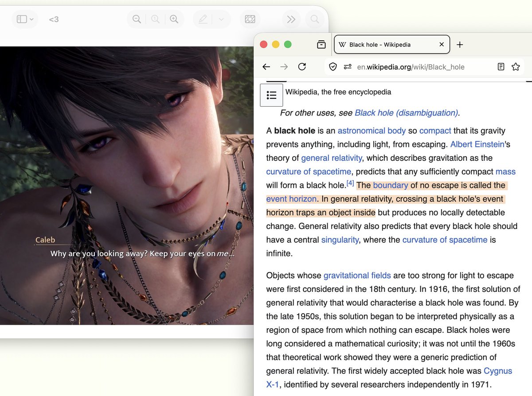The width and height of the screenshot is (532, 396).
Task: Open site permissions icon in address bar
Action: coord(348,67)
